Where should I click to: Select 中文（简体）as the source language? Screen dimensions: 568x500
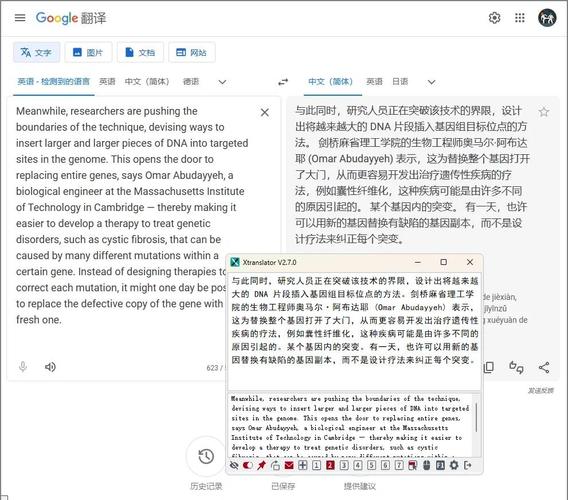pos(147,82)
